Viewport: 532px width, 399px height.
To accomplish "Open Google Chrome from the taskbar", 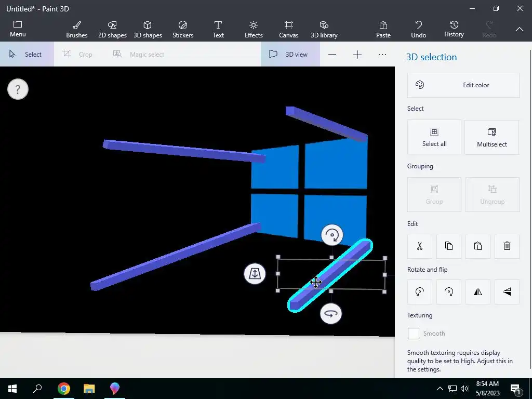I will point(63,389).
